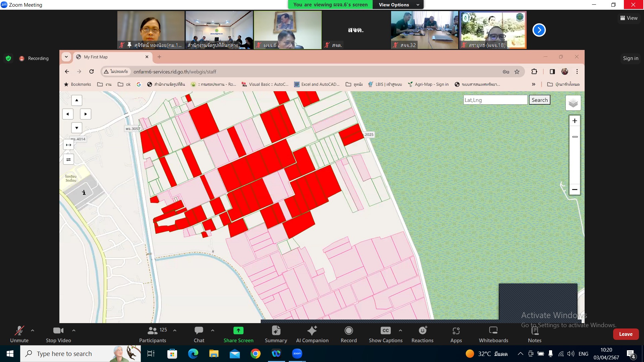Open Zoom Apps
The image size is (644, 362).
coord(456,334)
